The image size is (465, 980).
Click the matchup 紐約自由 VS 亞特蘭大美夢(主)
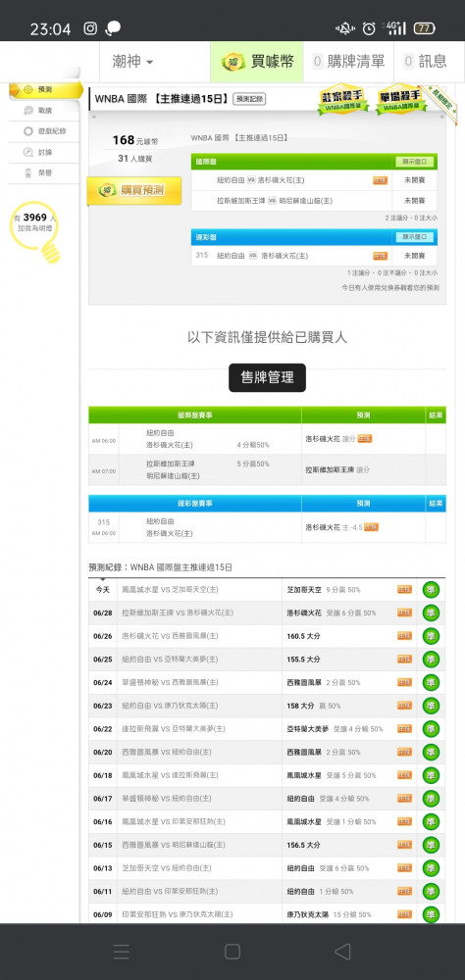[171, 660]
